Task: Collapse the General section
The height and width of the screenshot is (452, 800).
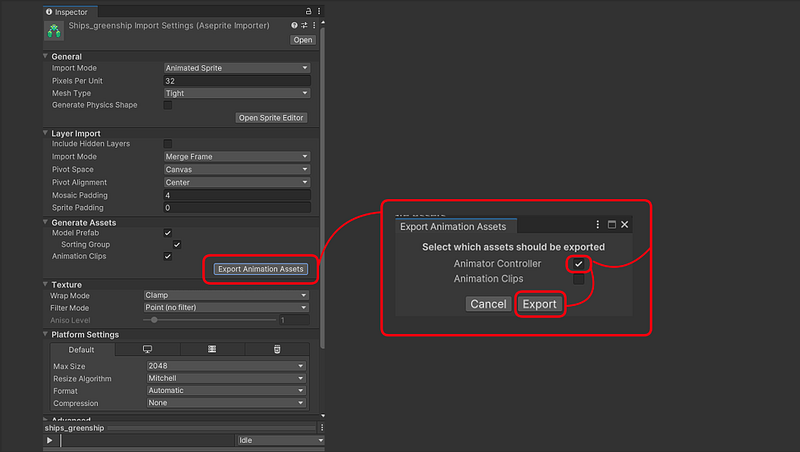Action: click(x=45, y=56)
